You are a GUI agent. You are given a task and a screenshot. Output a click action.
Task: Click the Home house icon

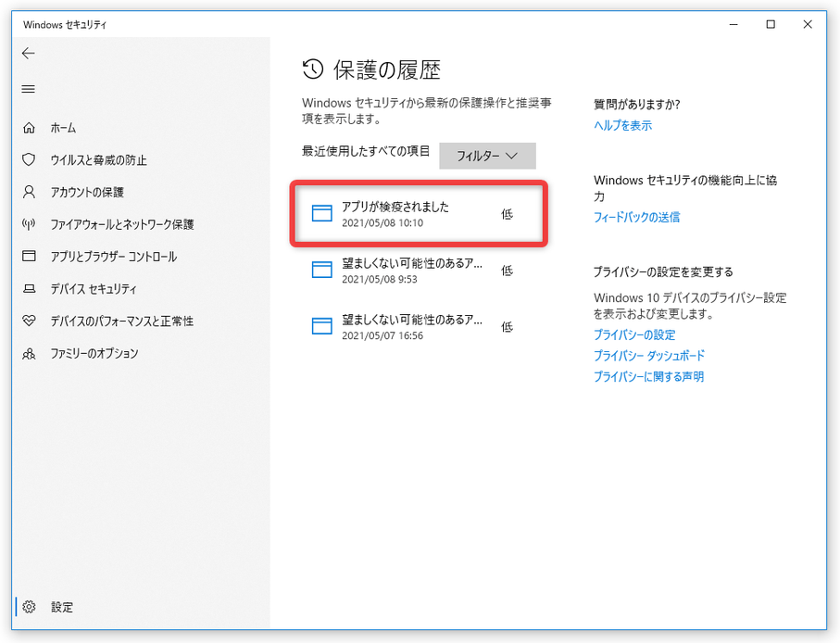coord(29,128)
